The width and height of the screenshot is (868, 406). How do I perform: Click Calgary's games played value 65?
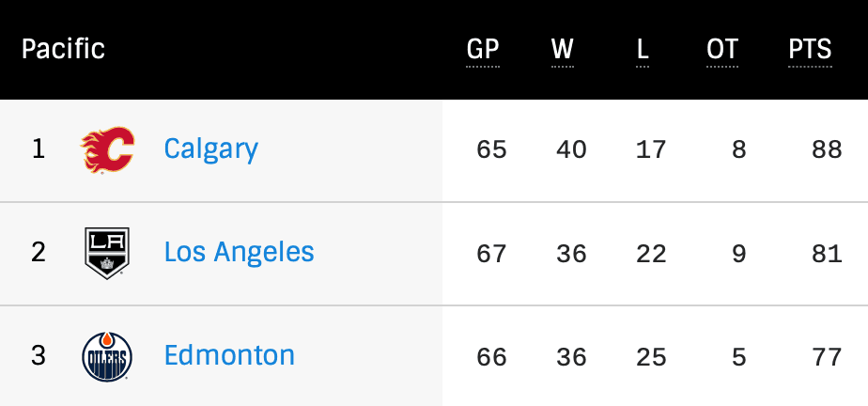click(491, 150)
